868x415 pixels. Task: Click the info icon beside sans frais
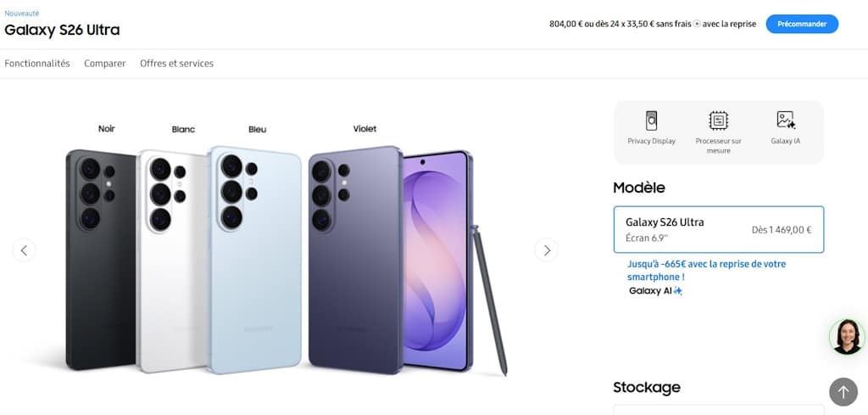(x=697, y=24)
